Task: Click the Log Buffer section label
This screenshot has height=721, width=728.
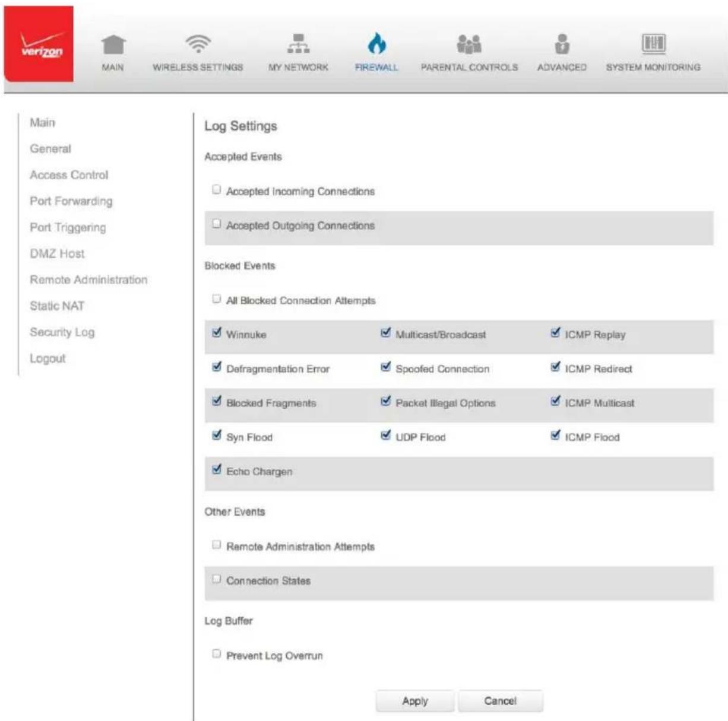Action: (x=229, y=621)
